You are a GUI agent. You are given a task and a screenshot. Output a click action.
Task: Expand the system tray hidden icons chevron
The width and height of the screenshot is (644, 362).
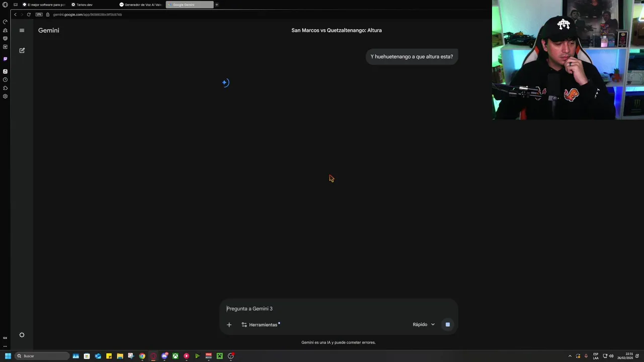point(570,356)
